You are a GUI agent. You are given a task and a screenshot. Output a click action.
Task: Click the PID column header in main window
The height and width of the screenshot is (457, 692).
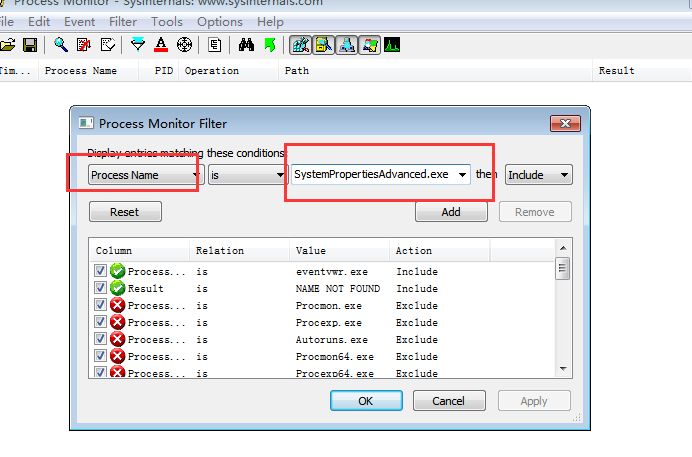click(159, 71)
